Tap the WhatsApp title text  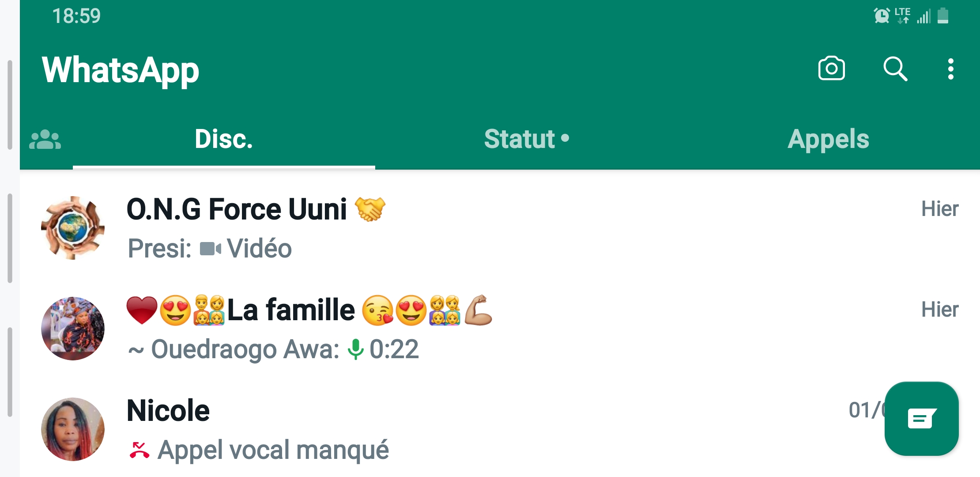coord(121,70)
